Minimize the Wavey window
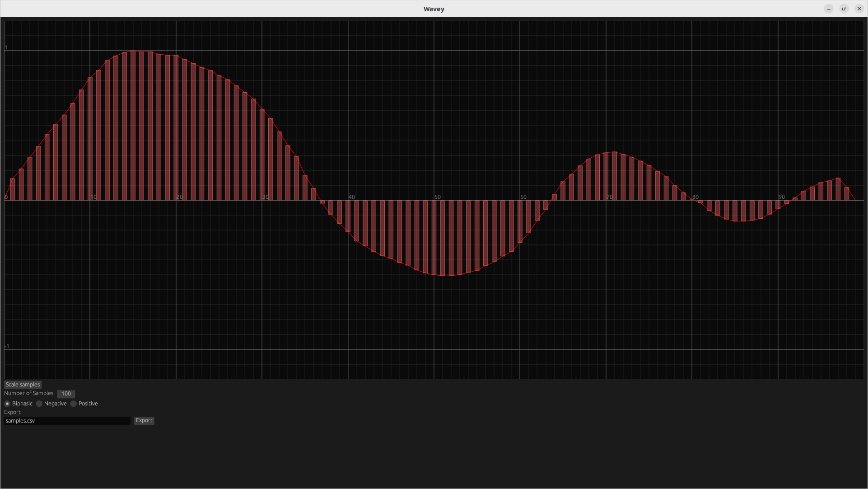Screen dimensions: 868x489 point(829,9)
